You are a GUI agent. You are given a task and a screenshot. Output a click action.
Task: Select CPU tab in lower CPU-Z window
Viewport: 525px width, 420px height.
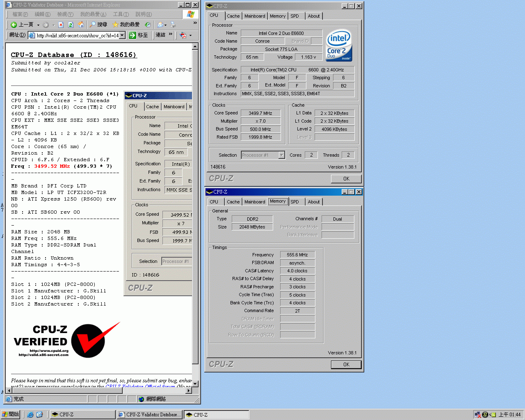click(x=214, y=202)
